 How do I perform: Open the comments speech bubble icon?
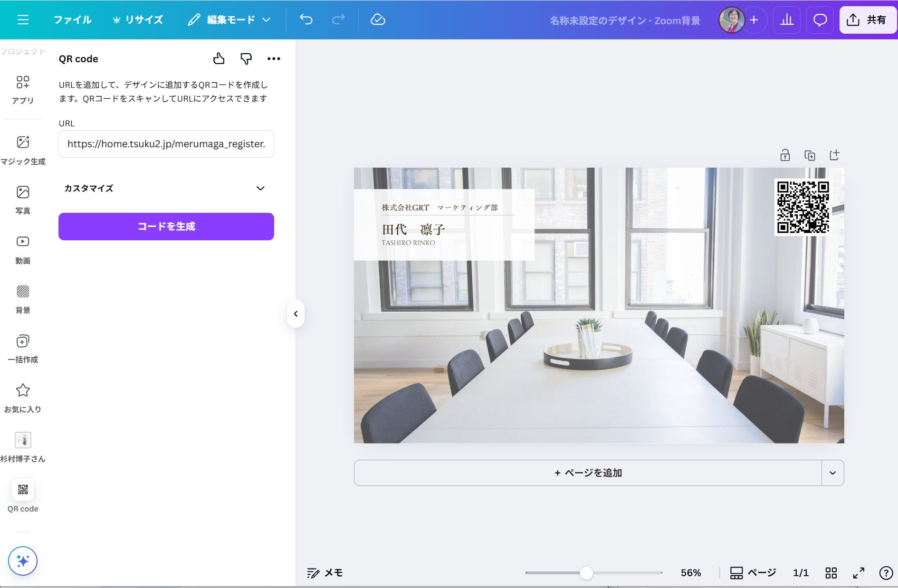(820, 20)
